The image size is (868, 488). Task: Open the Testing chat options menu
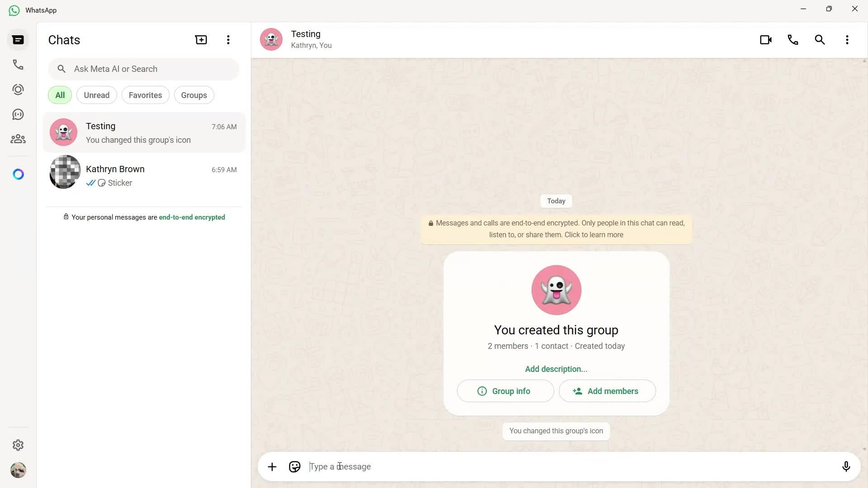847,40
